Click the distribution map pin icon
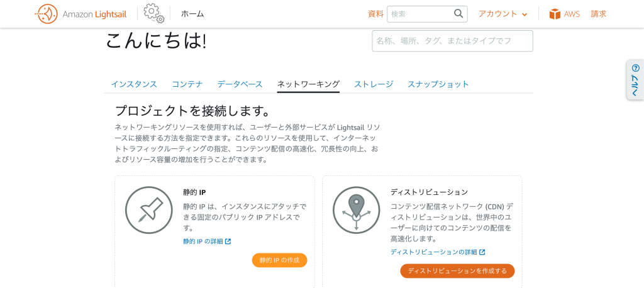 click(x=356, y=210)
